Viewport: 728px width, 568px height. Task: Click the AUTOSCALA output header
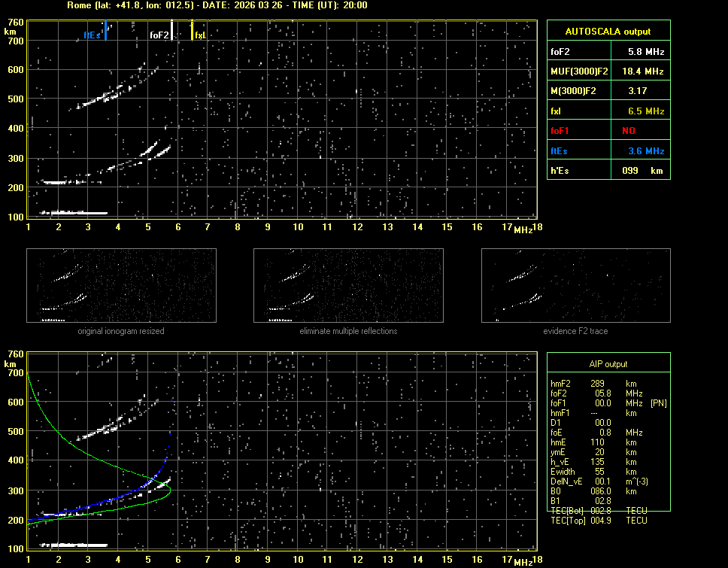coord(608,32)
